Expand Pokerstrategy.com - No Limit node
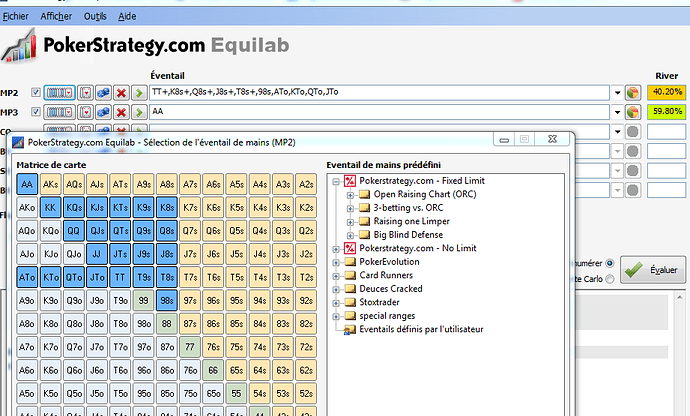 click(336, 249)
